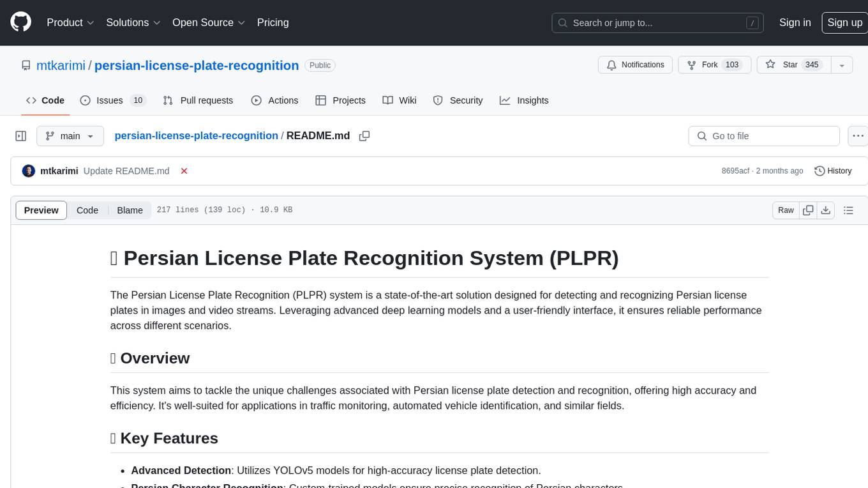Screen dimensions: 868x488
Task: Open the mtkarimi owner profile link
Action: click(61, 65)
